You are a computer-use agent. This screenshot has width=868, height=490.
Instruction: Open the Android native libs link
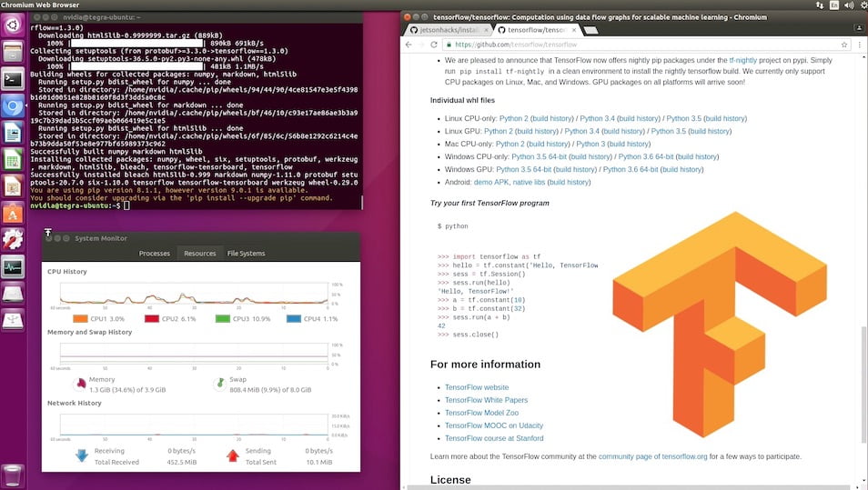point(529,182)
